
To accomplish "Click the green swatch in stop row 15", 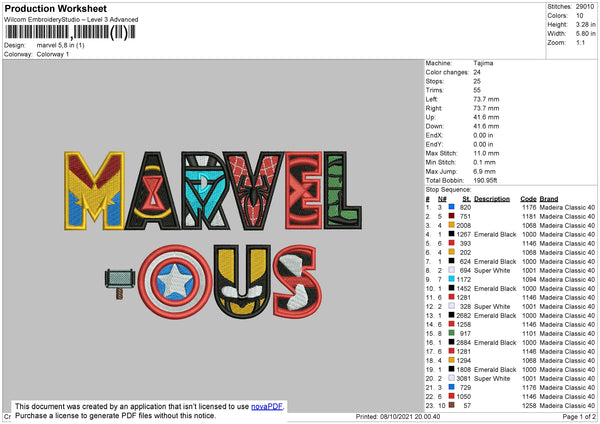I will coord(452,333).
